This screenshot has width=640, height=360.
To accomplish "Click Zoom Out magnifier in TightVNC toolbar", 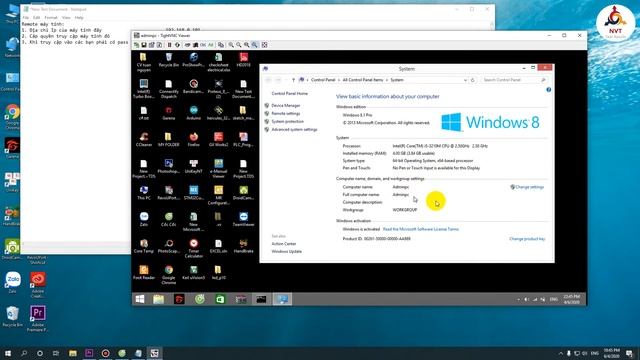I will coord(239,45).
